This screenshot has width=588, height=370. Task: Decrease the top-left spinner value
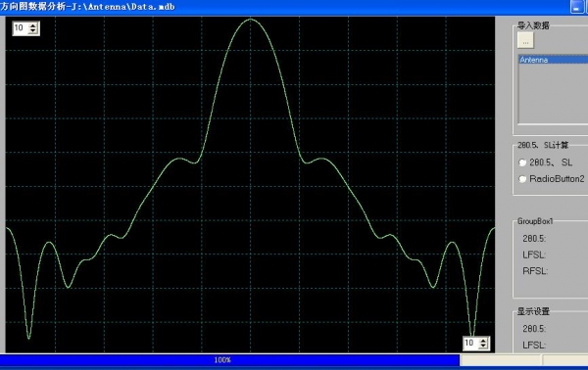[33, 31]
